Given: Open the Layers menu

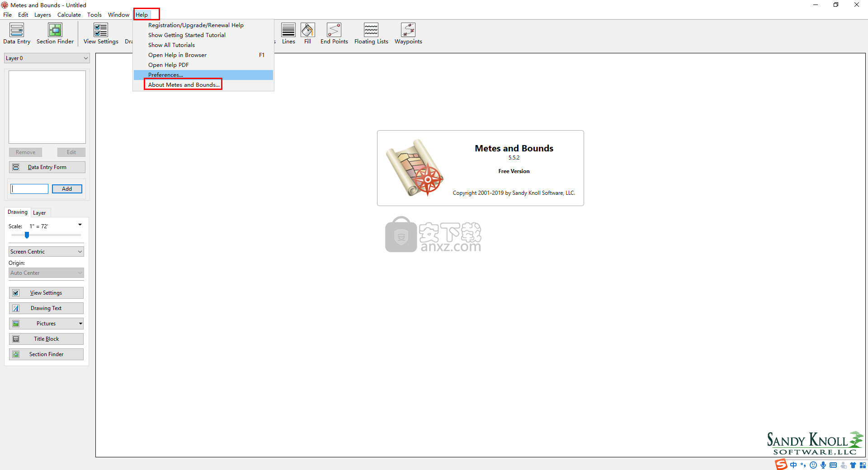Looking at the screenshot, I should pos(42,14).
